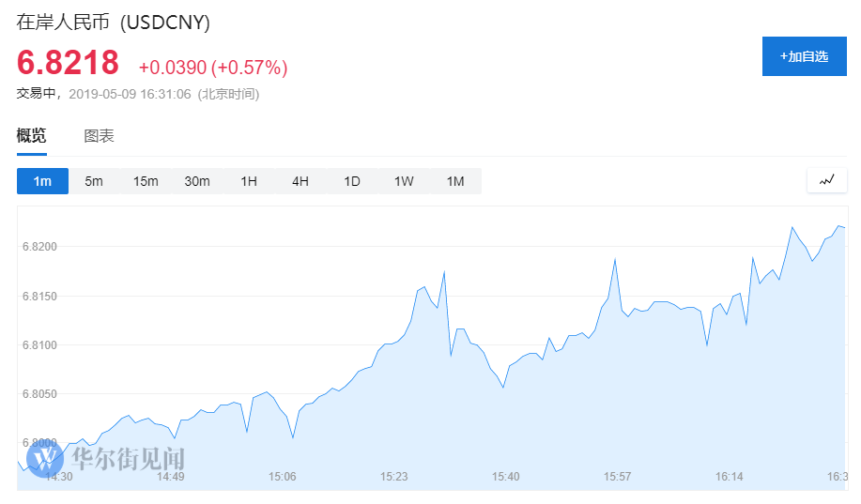Set chart interval to 30m
This screenshot has height=504, width=861.
197,181
